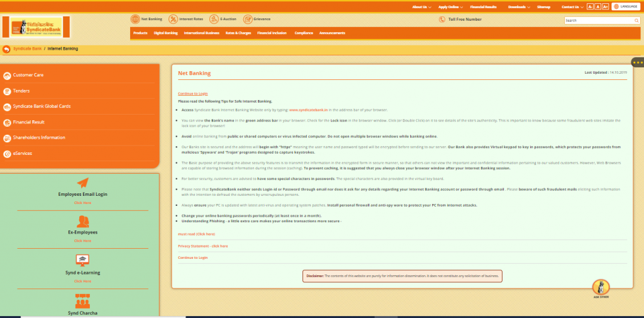Screen dimensions: 644x318
Task: Click the Employees Email Login paper plane icon
Action: coord(82,183)
